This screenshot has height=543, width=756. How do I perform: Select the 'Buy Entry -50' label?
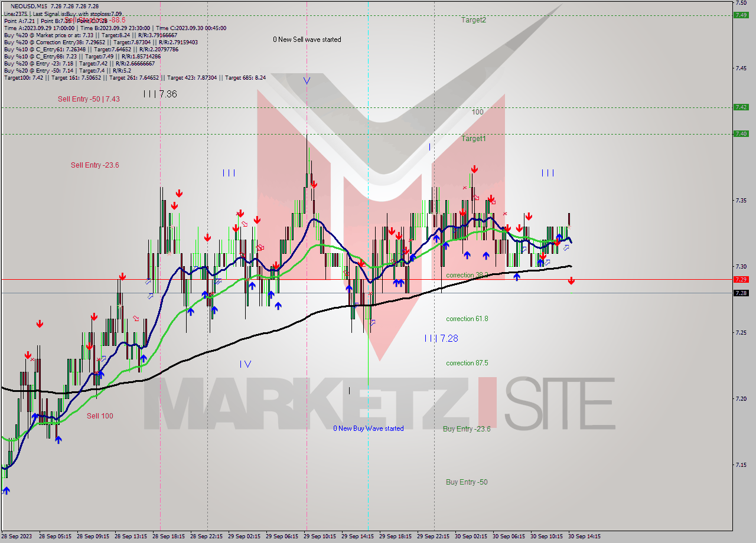point(467,482)
